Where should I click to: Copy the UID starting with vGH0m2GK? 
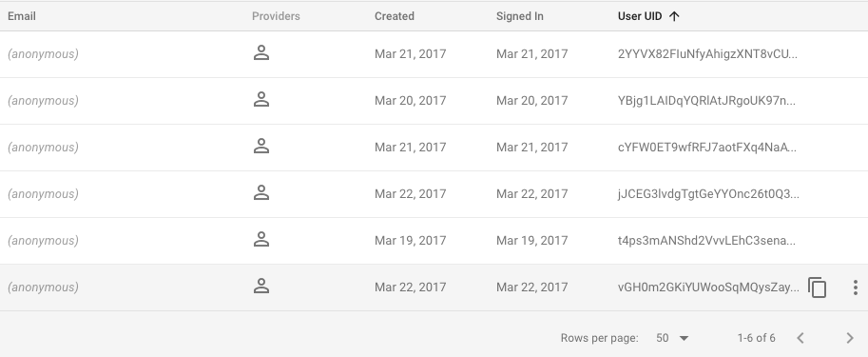coord(817,288)
